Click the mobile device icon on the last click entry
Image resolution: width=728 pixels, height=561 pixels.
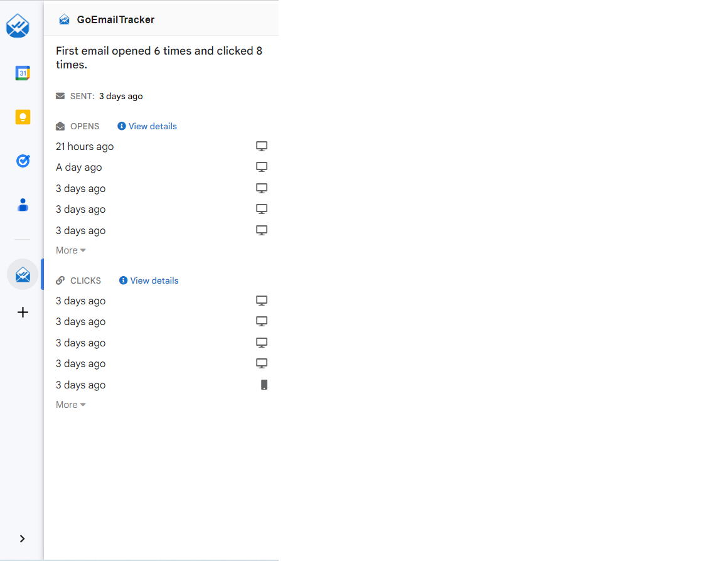[264, 384]
